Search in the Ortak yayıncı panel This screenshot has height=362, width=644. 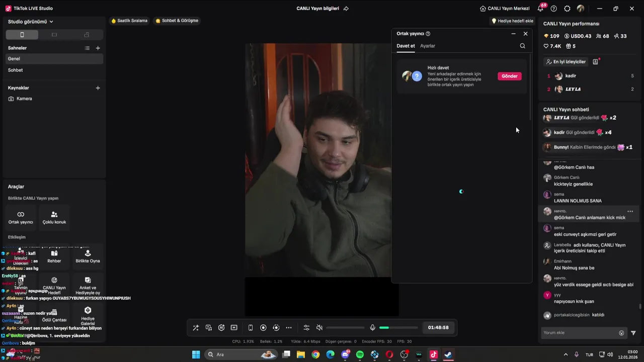[522, 46]
